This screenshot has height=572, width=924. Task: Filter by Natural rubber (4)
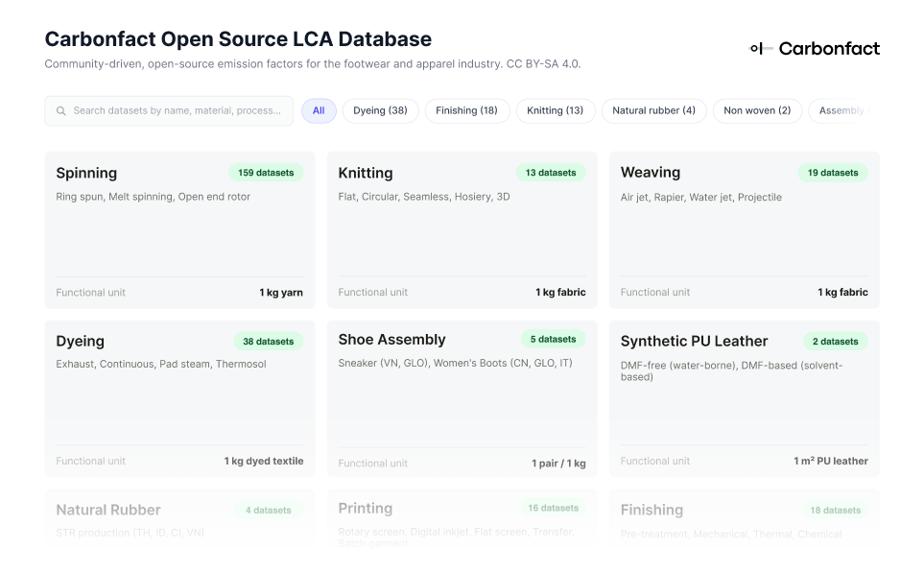tap(653, 111)
